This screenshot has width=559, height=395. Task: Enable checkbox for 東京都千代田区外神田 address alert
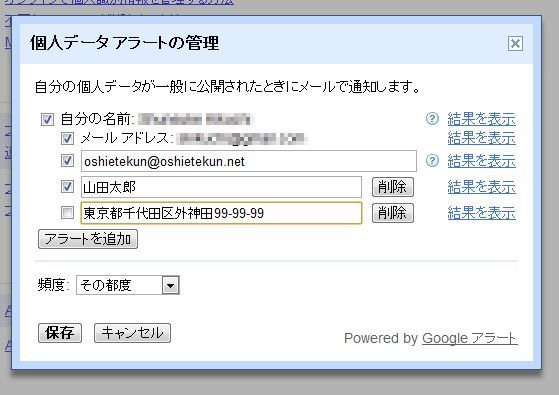(67, 213)
